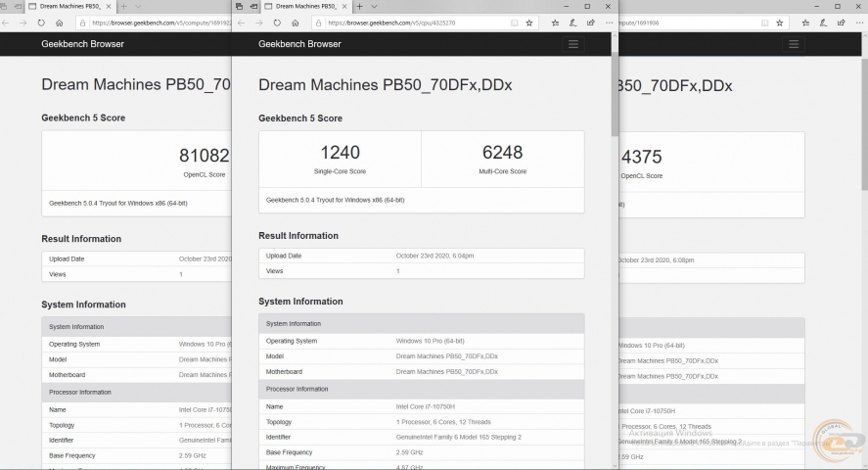Maximize the middle browser window

coord(587,7)
